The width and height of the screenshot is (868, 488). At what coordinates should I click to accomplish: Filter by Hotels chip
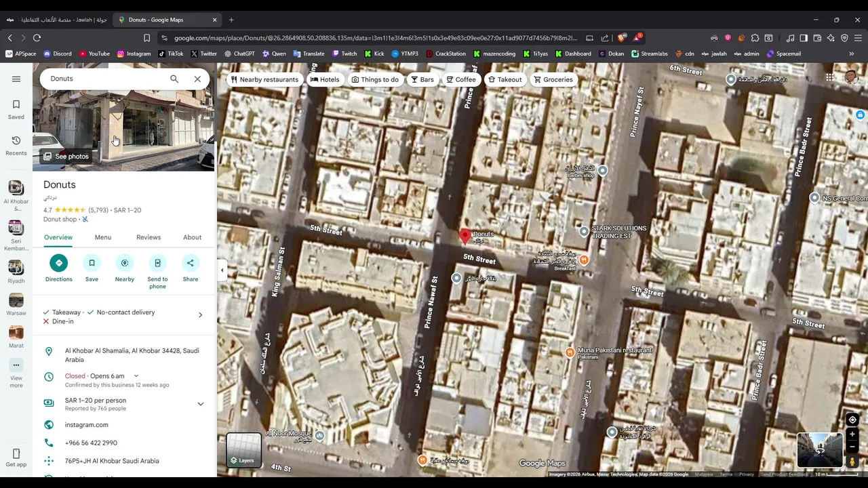point(325,79)
